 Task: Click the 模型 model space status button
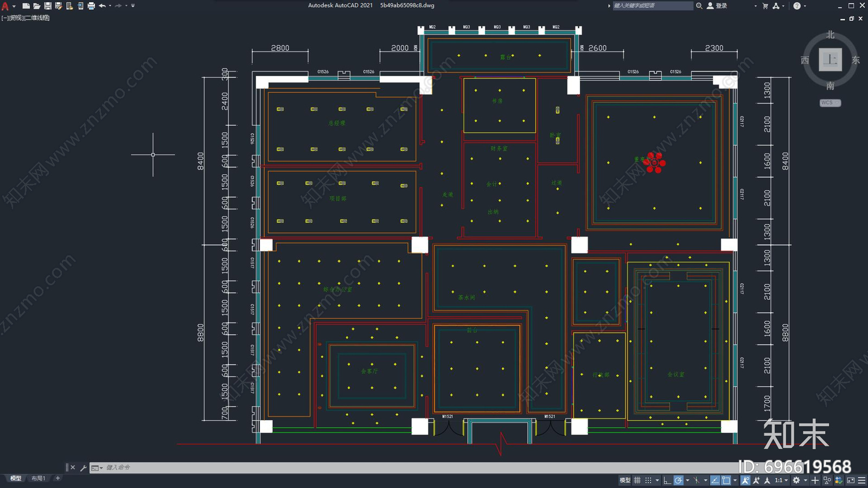tap(625, 480)
